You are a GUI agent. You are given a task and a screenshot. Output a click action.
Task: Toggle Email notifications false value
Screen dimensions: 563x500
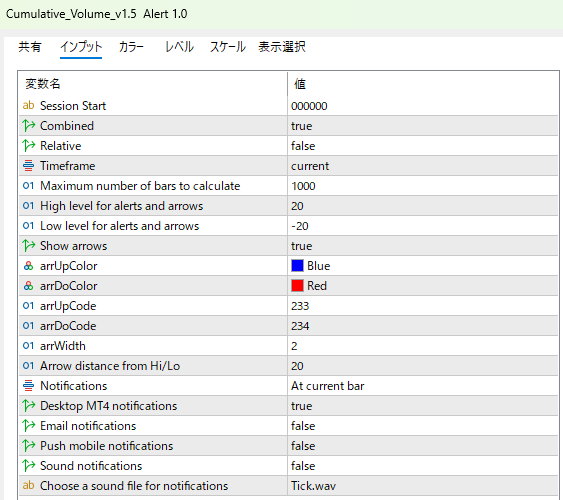coord(423,426)
